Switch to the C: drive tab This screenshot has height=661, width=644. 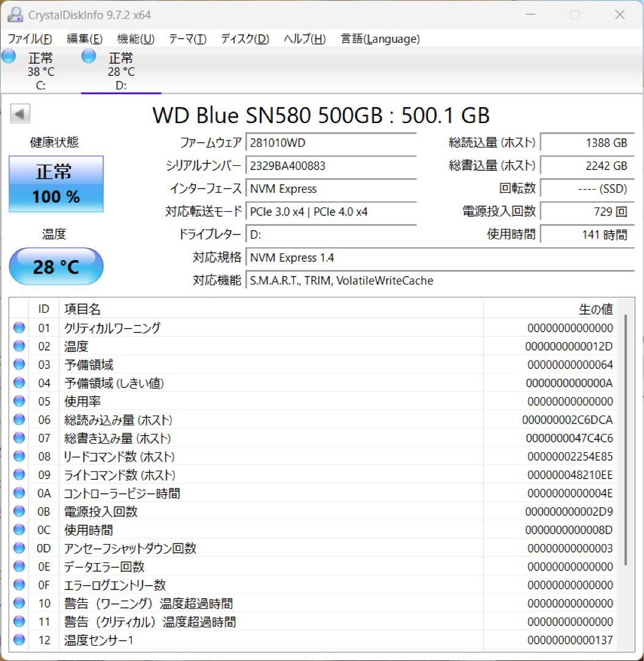click(40, 70)
